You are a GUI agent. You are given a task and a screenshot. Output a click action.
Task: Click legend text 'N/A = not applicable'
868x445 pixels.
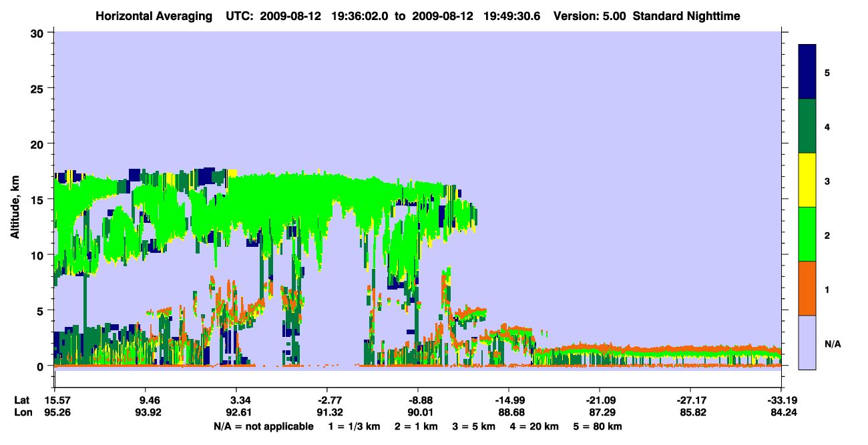263,426
